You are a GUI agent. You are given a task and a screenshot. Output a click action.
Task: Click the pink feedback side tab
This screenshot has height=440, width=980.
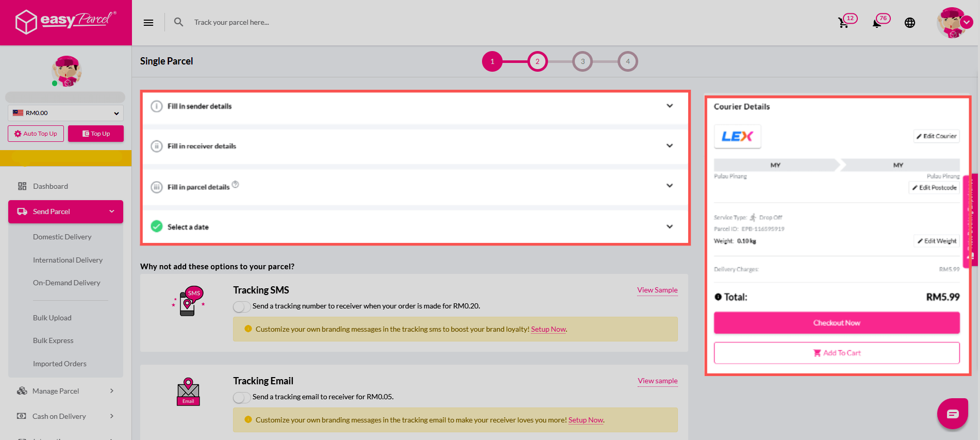tap(970, 220)
